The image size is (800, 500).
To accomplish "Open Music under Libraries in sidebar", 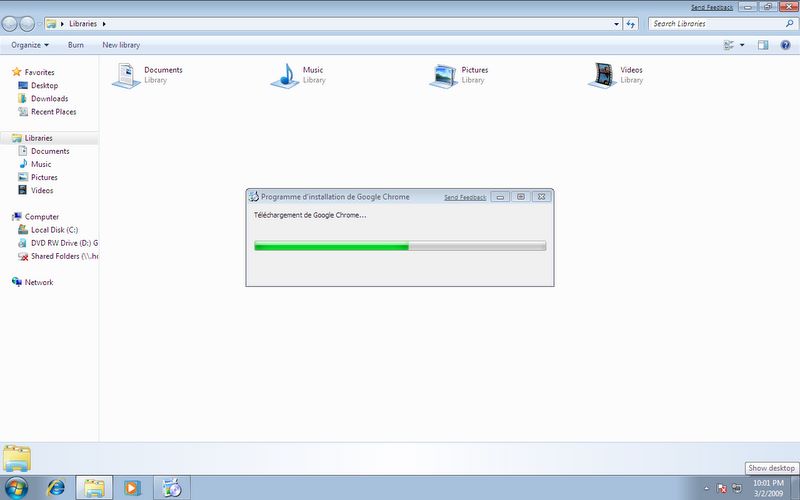I will (41, 164).
